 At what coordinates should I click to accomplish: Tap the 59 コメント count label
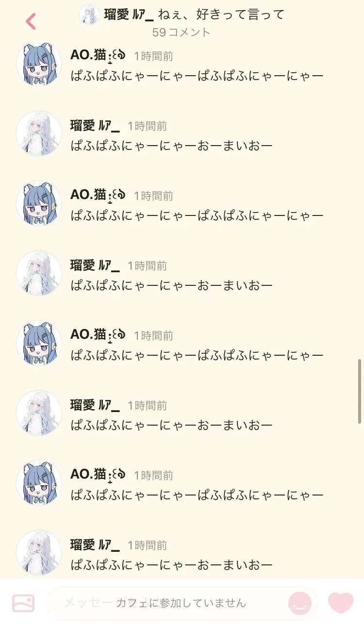coord(182,33)
